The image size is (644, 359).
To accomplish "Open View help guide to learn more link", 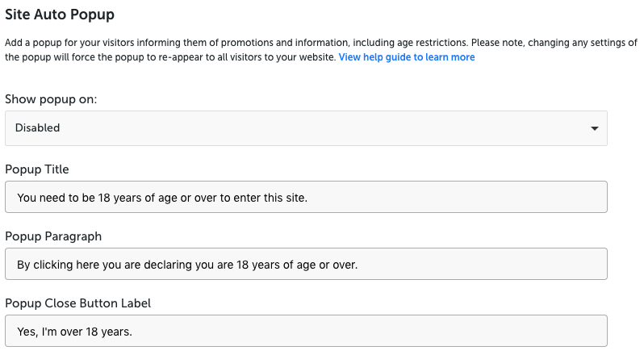I will coord(407,57).
